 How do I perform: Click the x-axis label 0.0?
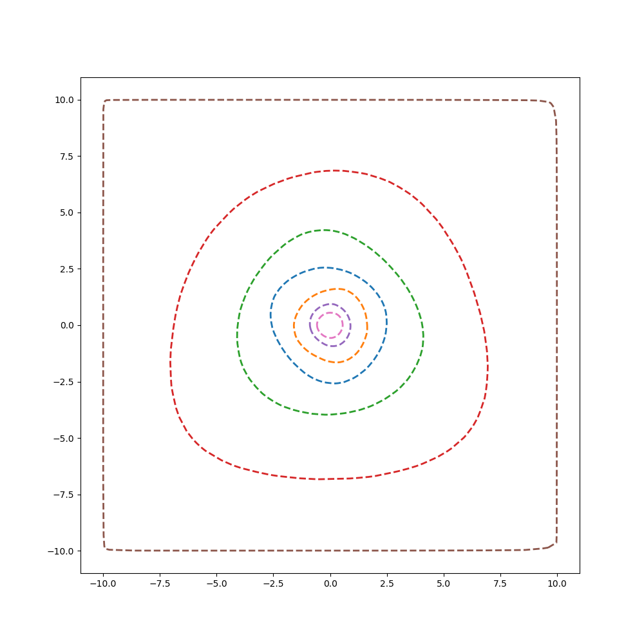pos(330,583)
